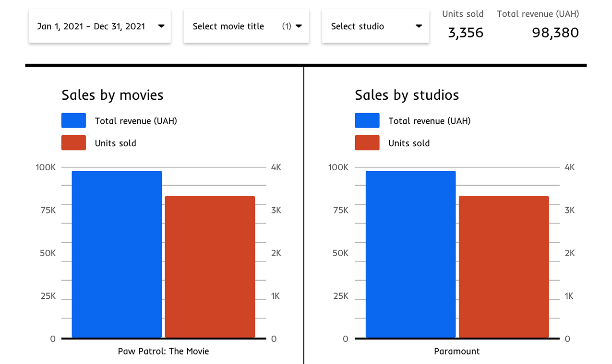Screen dimensions: 612x364
Task: Click the arrow on the date range filter
Action: pyautogui.click(x=161, y=26)
